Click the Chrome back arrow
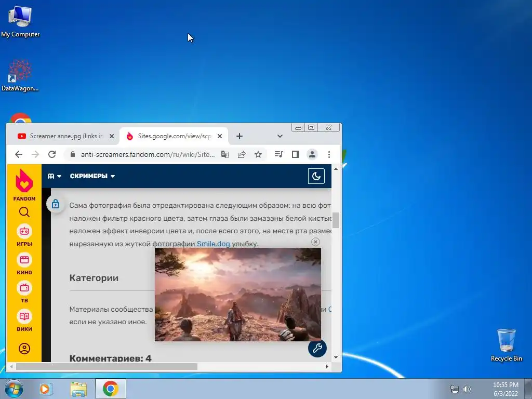This screenshot has width=532, height=399. 19,154
